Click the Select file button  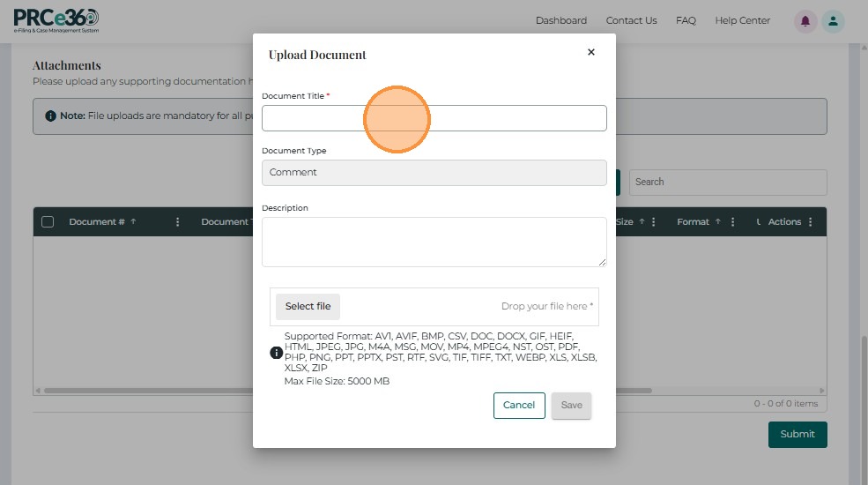coord(308,306)
